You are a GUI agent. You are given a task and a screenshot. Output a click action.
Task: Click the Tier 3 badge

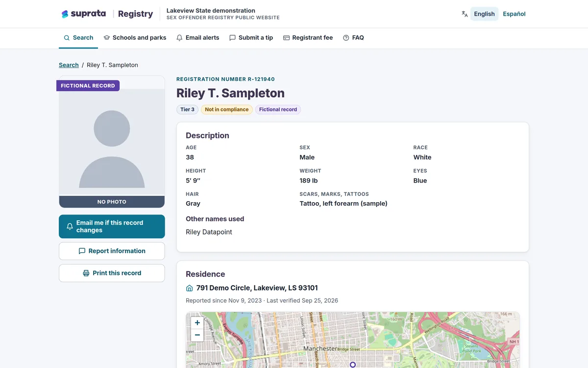(x=187, y=109)
